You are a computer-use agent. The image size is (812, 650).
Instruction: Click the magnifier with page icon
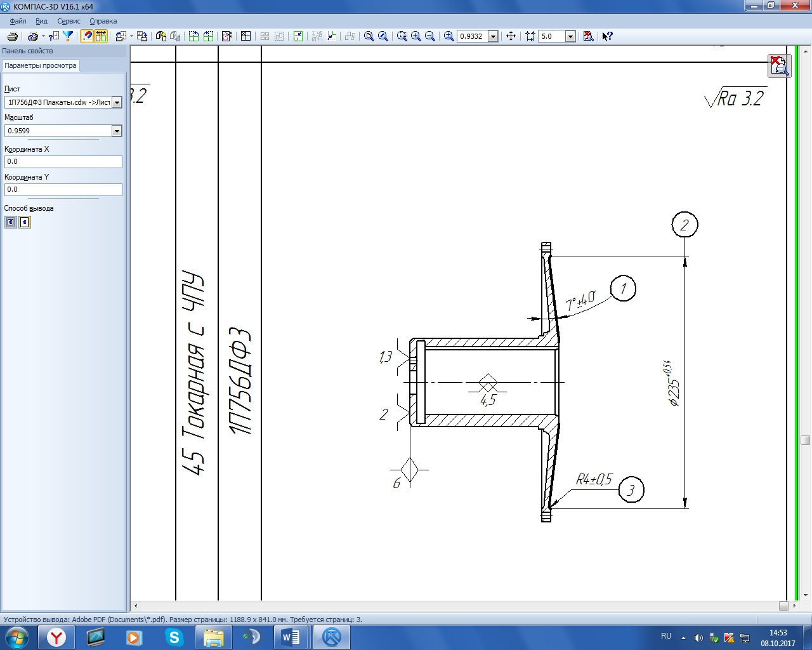(x=369, y=36)
